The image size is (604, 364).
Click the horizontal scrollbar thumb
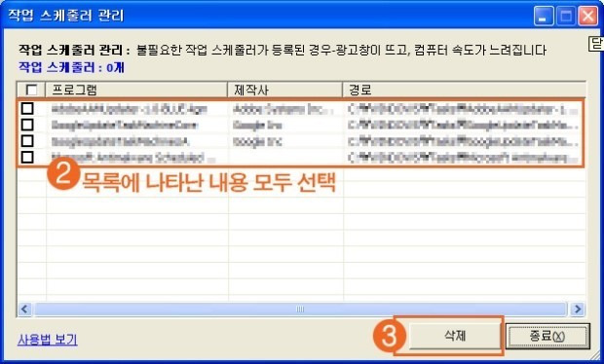tap(300, 309)
